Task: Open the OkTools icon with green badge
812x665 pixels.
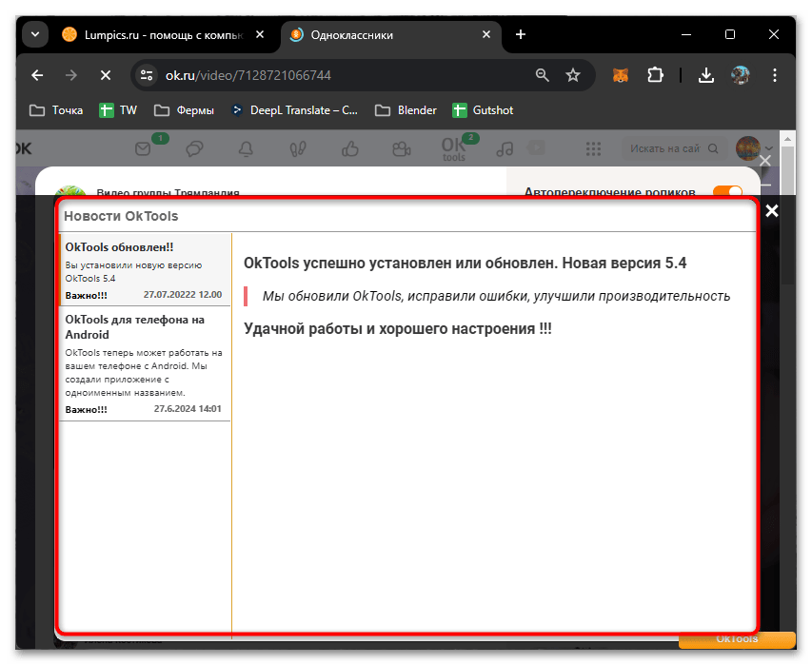Action: (x=455, y=148)
